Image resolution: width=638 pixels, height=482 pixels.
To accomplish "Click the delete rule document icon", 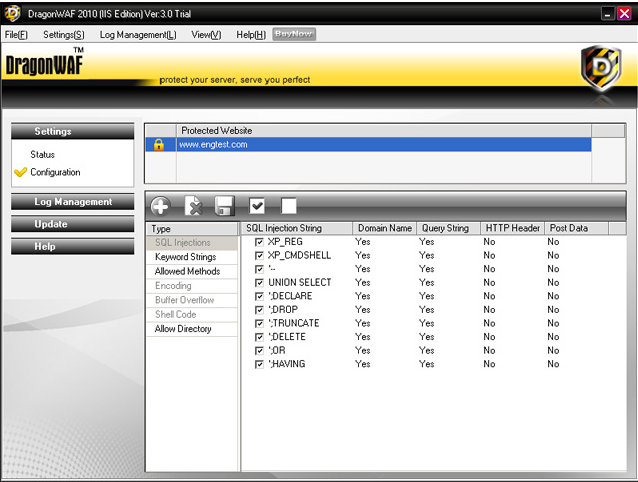I will tap(193, 205).
